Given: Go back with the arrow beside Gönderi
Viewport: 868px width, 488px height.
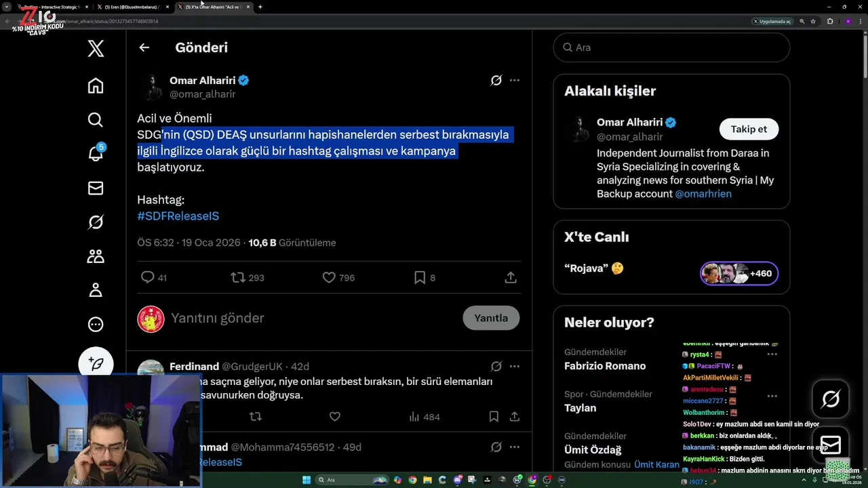Looking at the screenshot, I should click(x=144, y=47).
